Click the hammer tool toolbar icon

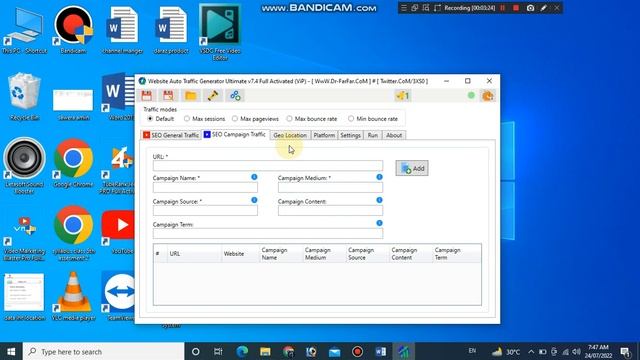point(213,96)
